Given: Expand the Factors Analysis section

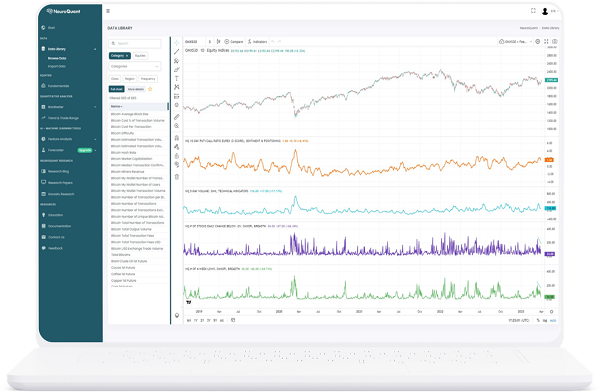Looking at the screenshot, I should click(95, 139).
